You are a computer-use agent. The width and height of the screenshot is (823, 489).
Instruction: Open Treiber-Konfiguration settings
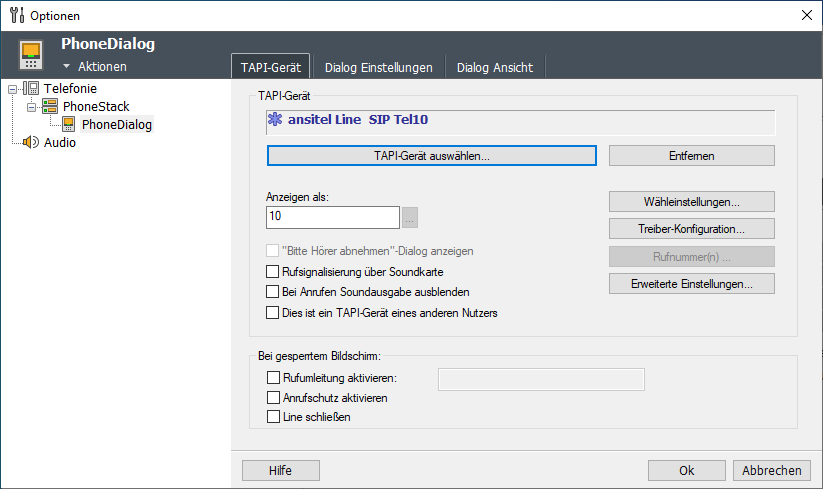(x=691, y=229)
